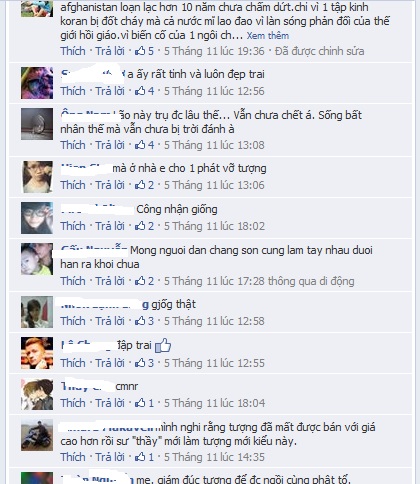The height and width of the screenshot is (484, 420).
Task: Click the like-count thumb icon showing 5
Action: [x=140, y=51]
